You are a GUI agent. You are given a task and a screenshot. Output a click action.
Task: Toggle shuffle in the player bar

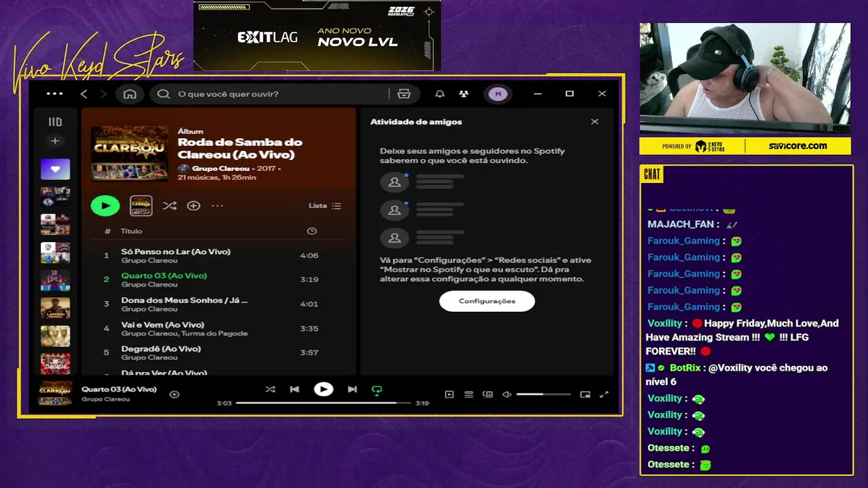pyautogui.click(x=271, y=389)
